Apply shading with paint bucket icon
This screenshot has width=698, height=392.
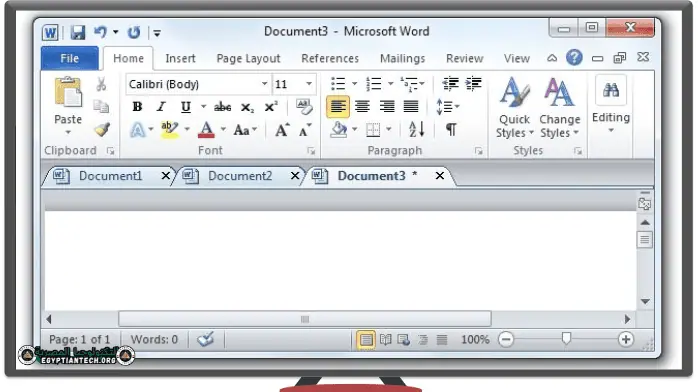click(338, 129)
